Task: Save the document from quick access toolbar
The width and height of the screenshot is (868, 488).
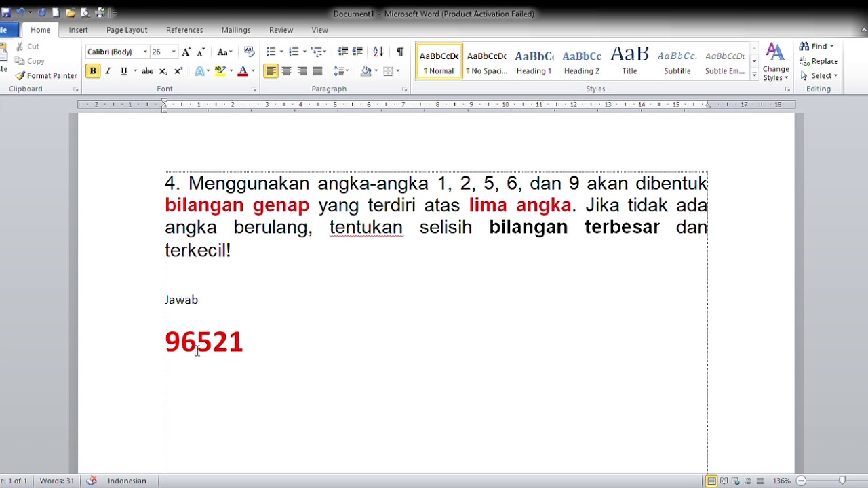Action: point(6,13)
